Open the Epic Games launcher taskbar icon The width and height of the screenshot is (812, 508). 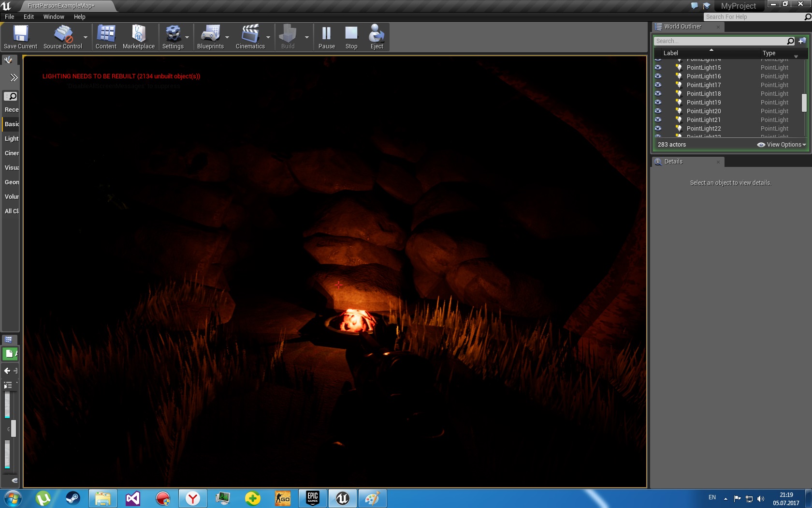coord(313,498)
